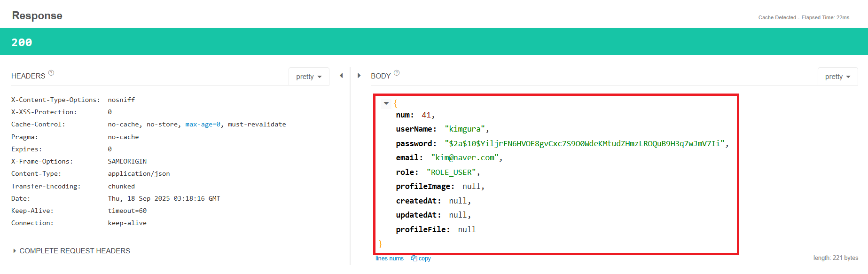Viewport: 868px width, 274px height.
Task: Click the Cache Detected elapsed time text
Action: [x=804, y=18]
